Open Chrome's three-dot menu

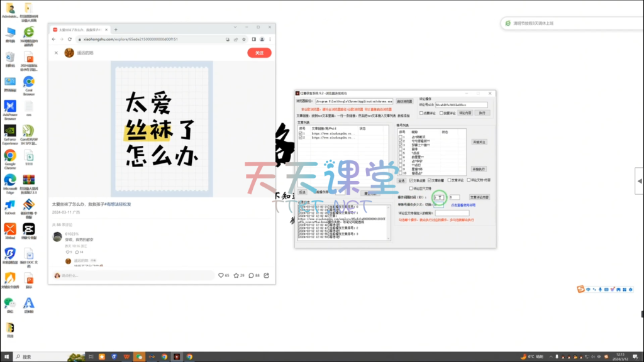point(270,39)
